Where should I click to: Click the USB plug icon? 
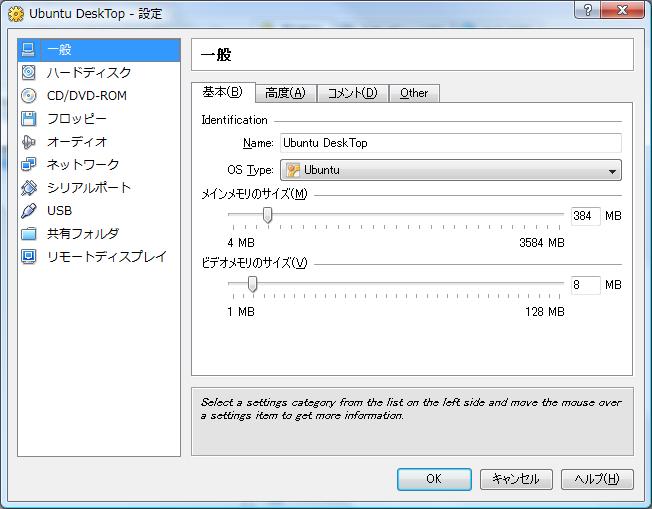[x=28, y=211]
